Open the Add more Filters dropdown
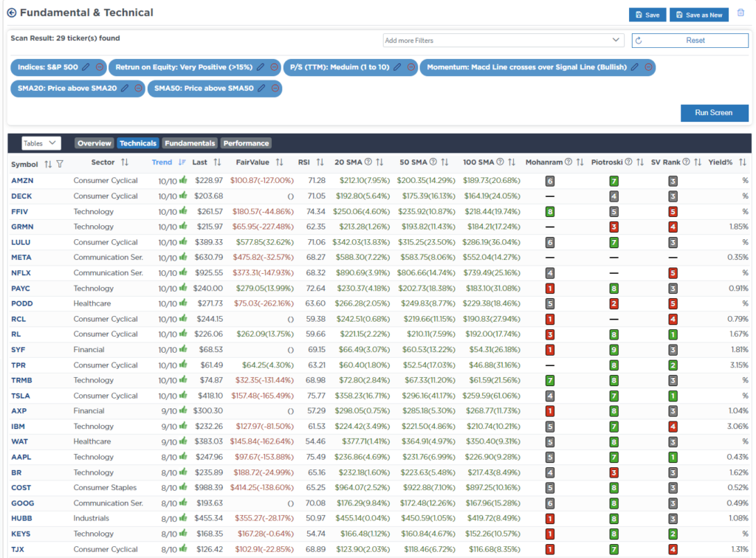This screenshot has width=756, height=558. click(504, 41)
